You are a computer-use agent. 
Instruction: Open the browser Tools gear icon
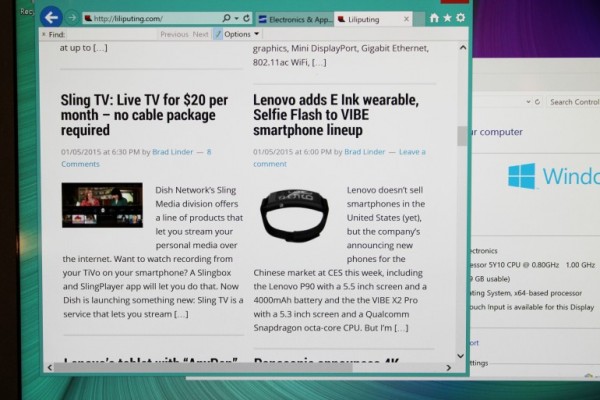(x=460, y=17)
